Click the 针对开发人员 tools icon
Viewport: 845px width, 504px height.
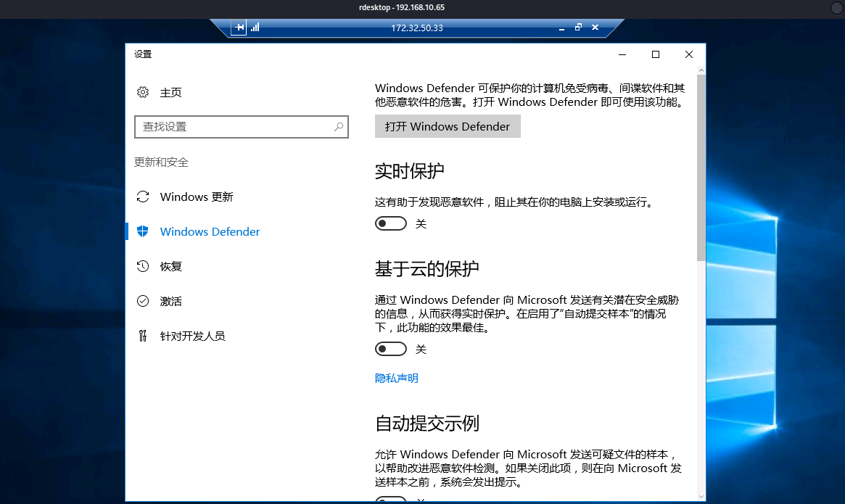coord(143,336)
